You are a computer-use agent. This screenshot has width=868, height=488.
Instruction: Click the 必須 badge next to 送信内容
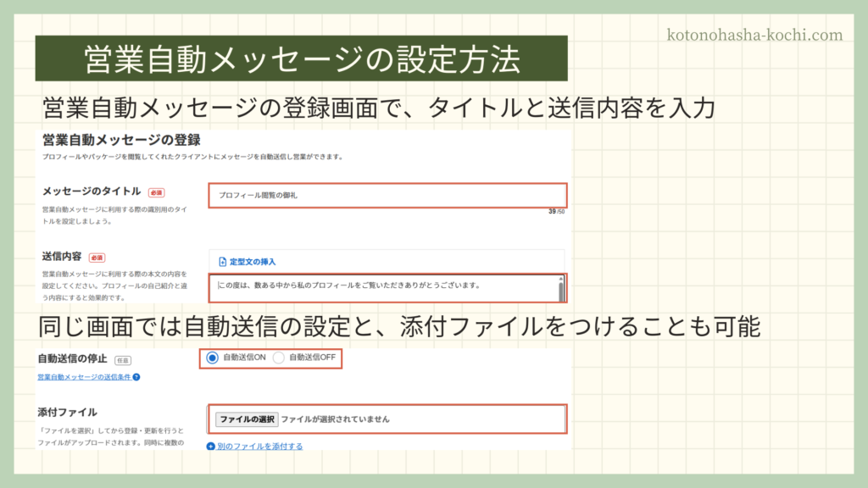(97, 258)
